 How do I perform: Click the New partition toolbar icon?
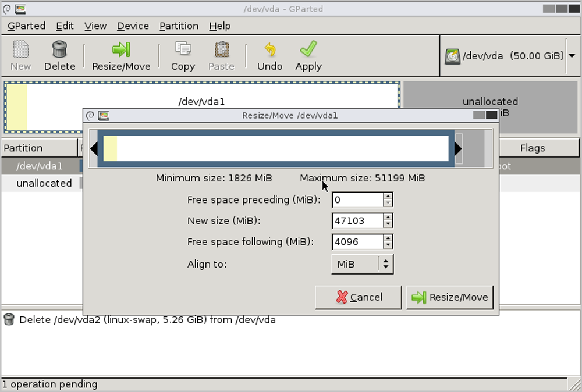pos(20,49)
